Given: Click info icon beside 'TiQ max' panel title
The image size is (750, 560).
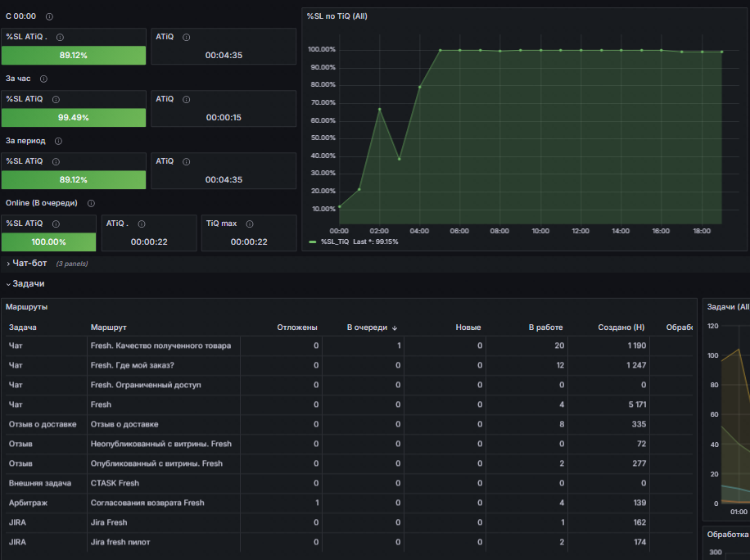Looking at the screenshot, I should 250,224.
